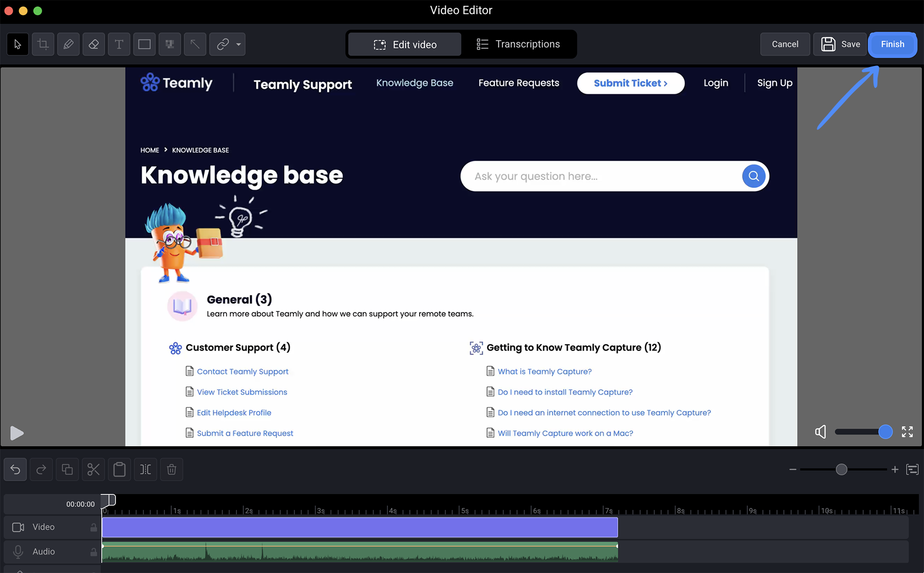Image resolution: width=924 pixels, height=573 pixels.
Task: Click the Video track camera icon
Action: click(18, 527)
